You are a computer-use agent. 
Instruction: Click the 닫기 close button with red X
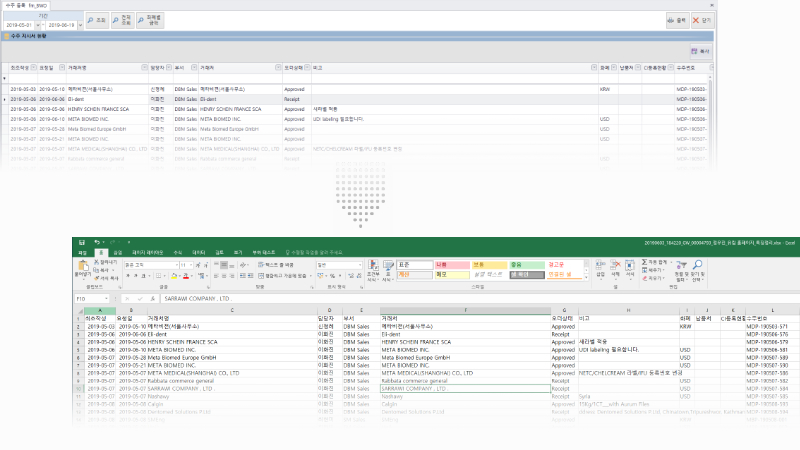coord(702,20)
